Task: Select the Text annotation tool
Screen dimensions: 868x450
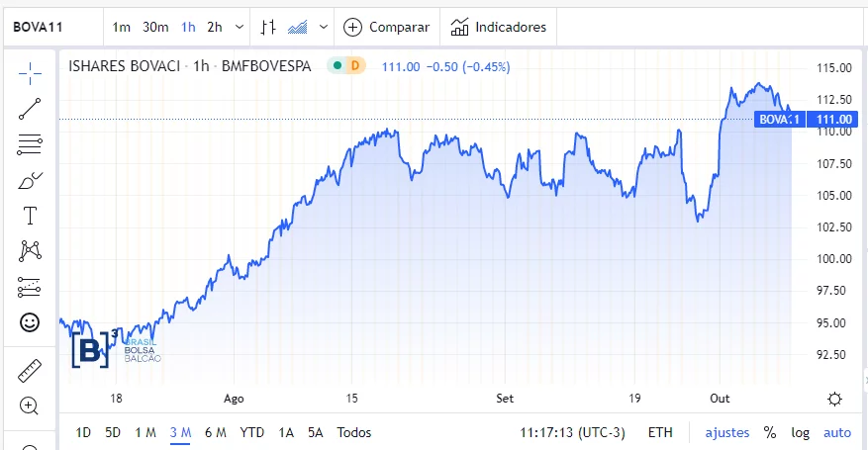Action: coord(30,216)
